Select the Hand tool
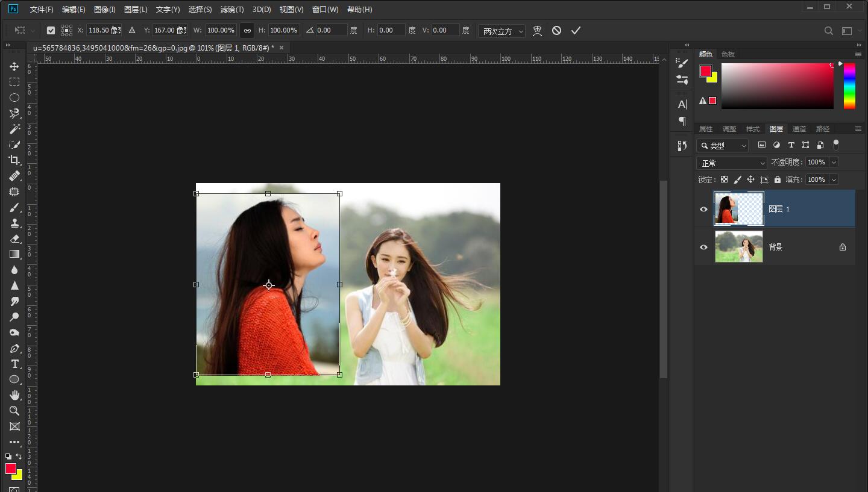Viewport: 868px width, 492px height. 14,395
